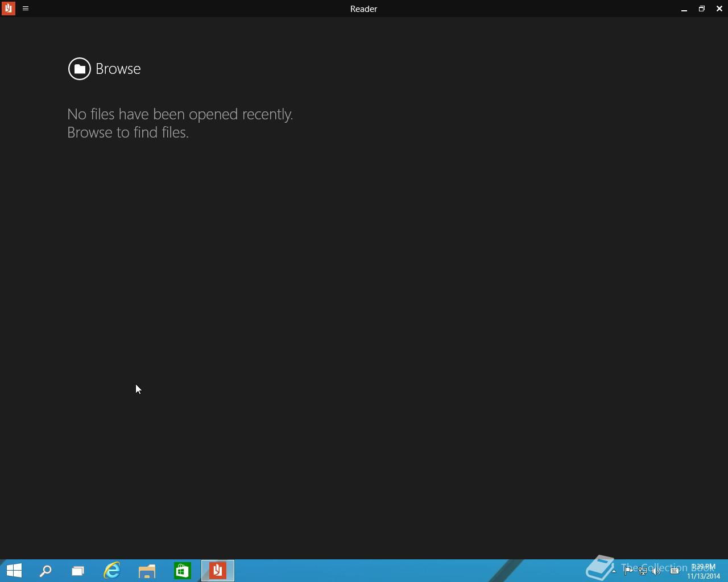This screenshot has height=582, width=728.
Task: Open the Windows Start menu
Action: pyautogui.click(x=14, y=571)
